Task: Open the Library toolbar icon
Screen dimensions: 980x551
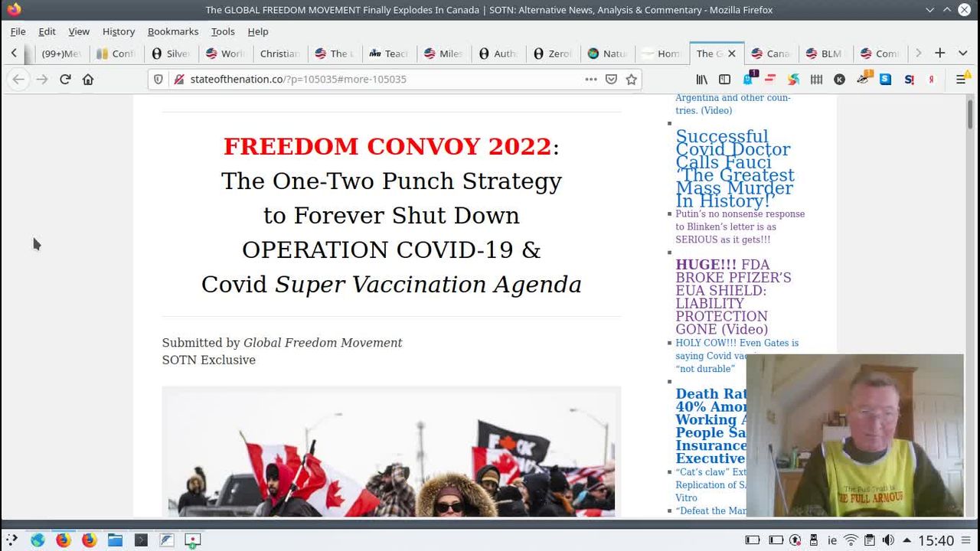Action: [x=701, y=79]
